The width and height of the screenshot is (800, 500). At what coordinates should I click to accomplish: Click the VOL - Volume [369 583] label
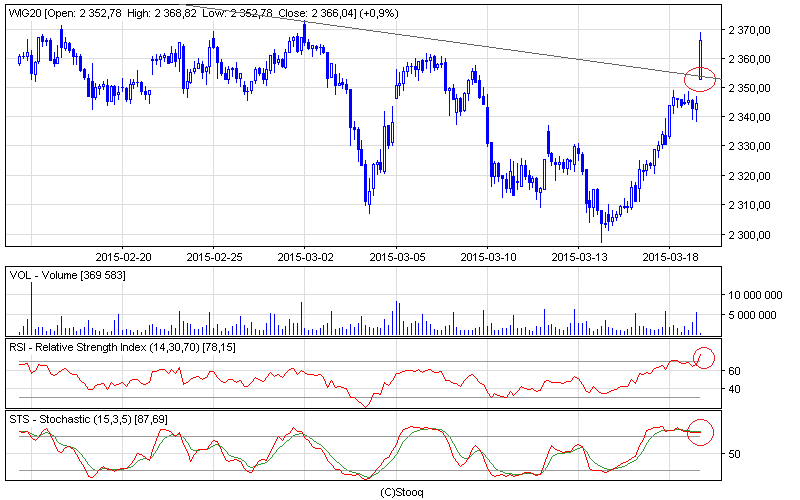pyautogui.click(x=67, y=276)
